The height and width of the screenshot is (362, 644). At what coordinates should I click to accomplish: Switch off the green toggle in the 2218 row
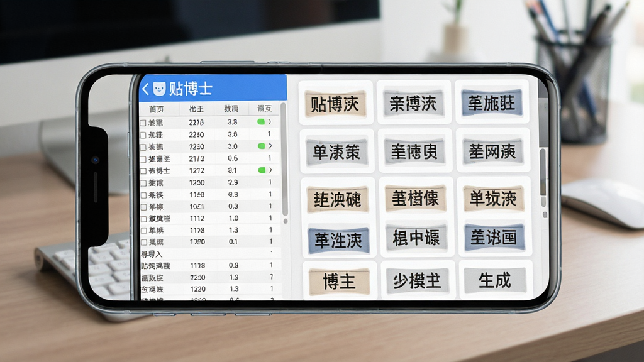coord(261,122)
